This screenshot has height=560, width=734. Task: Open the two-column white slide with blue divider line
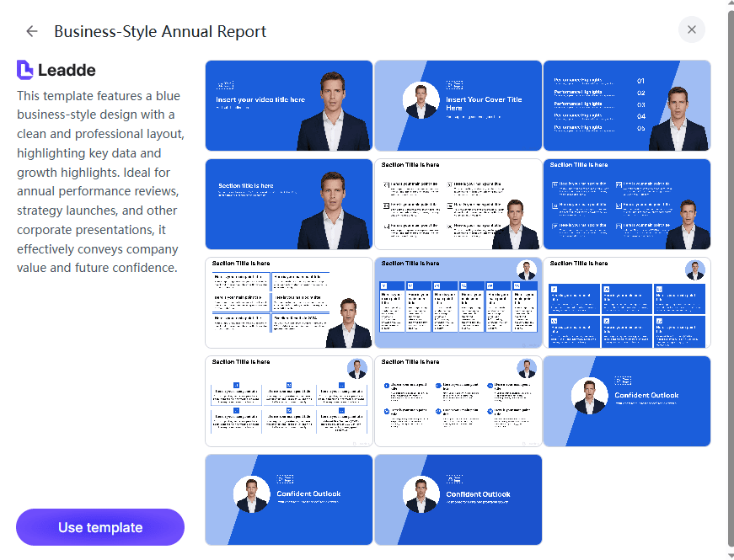(x=288, y=302)
